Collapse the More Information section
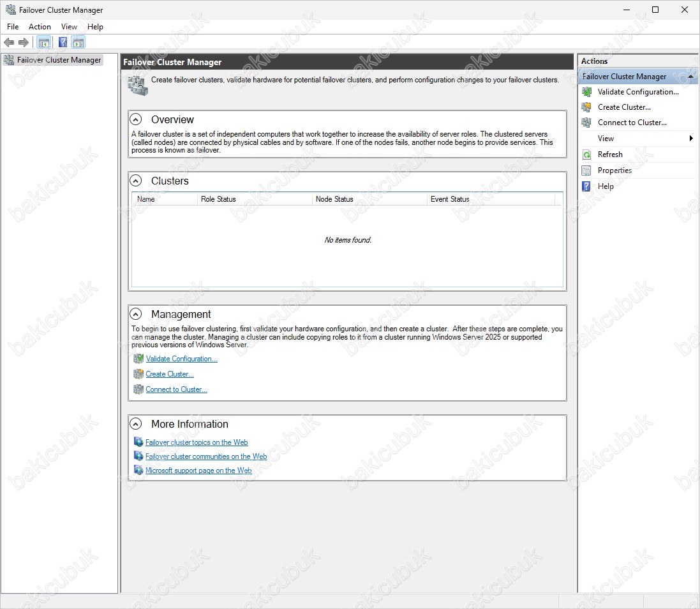The width and height of the screenshot is (700, 609). click(x=136, y=424)
